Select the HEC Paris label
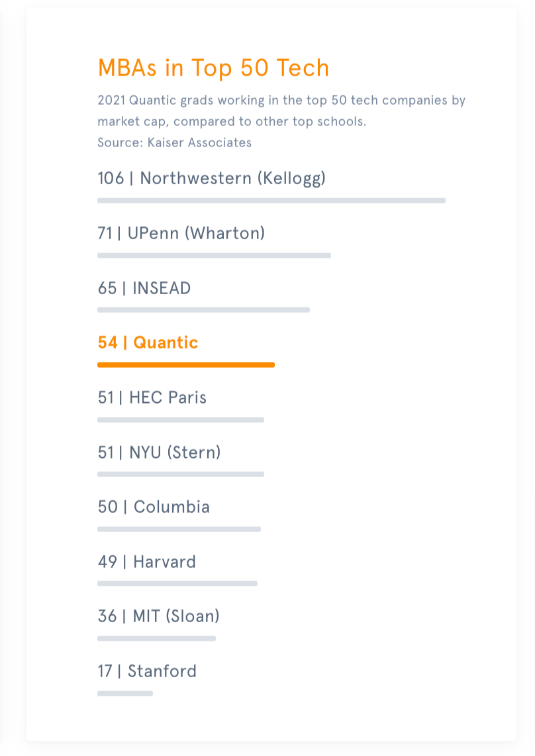 pyautogui.click(x=152, y=398)
